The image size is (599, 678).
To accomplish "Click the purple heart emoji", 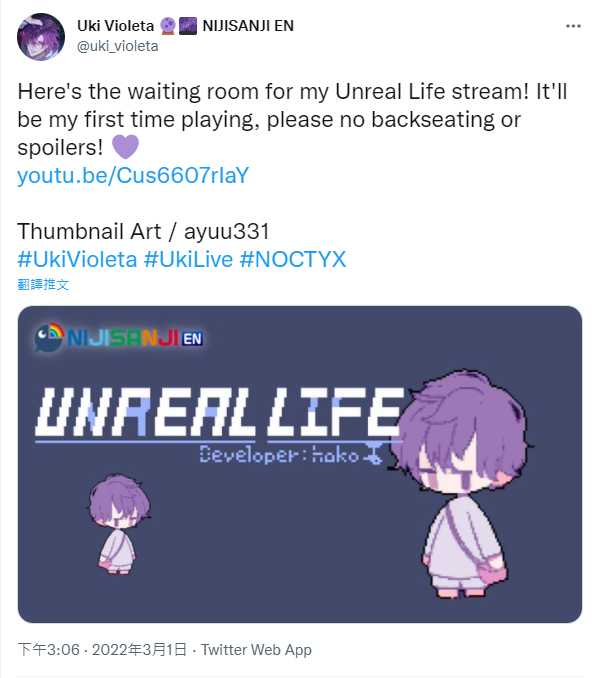I will tap(125, 147).
